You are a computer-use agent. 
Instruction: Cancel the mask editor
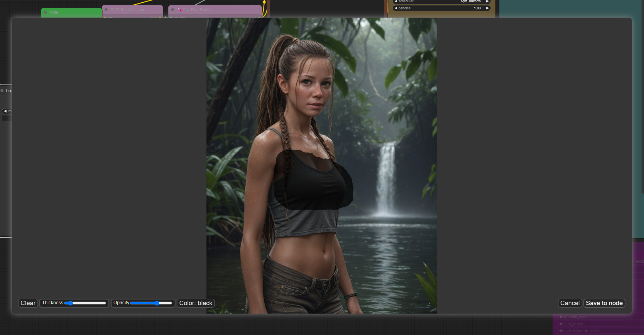pos(569,303)
